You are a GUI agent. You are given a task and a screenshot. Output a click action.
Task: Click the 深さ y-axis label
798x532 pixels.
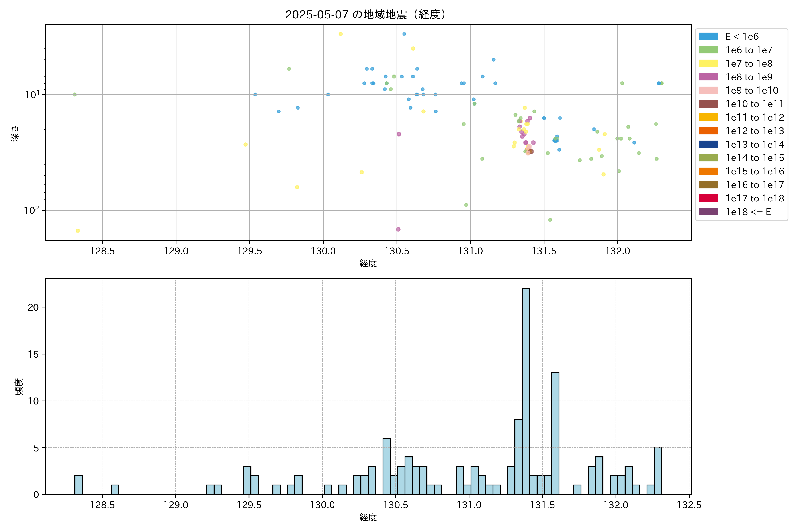15,133
